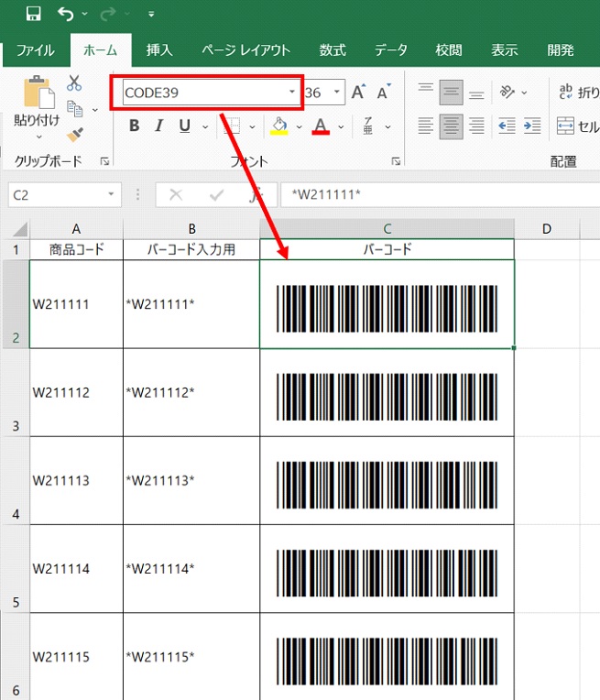Toggle Italic formatting
This screenshot has width=600, height=700.
[x=158, y=126]
